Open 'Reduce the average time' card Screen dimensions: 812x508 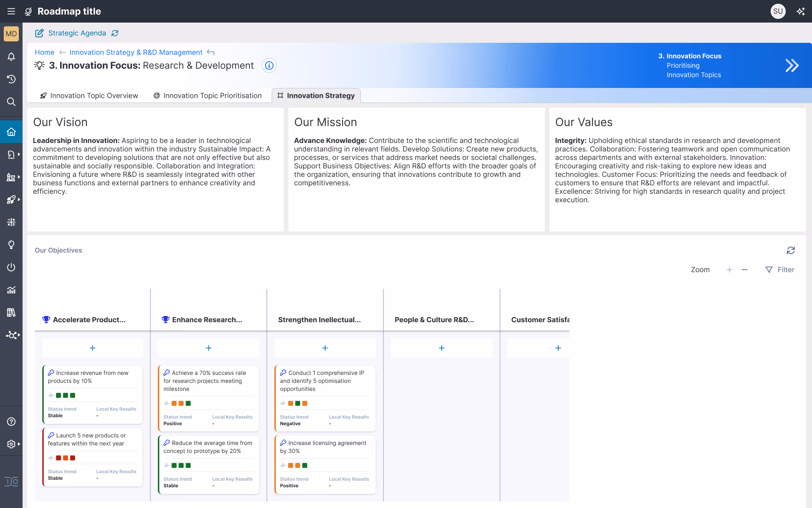click(x=209, y=465)
